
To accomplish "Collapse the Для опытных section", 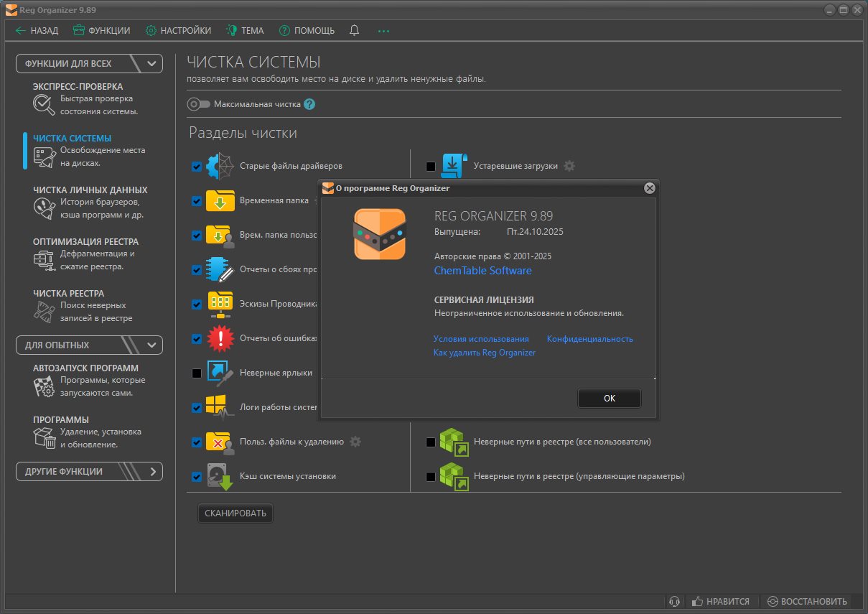I will coord(151,345).
